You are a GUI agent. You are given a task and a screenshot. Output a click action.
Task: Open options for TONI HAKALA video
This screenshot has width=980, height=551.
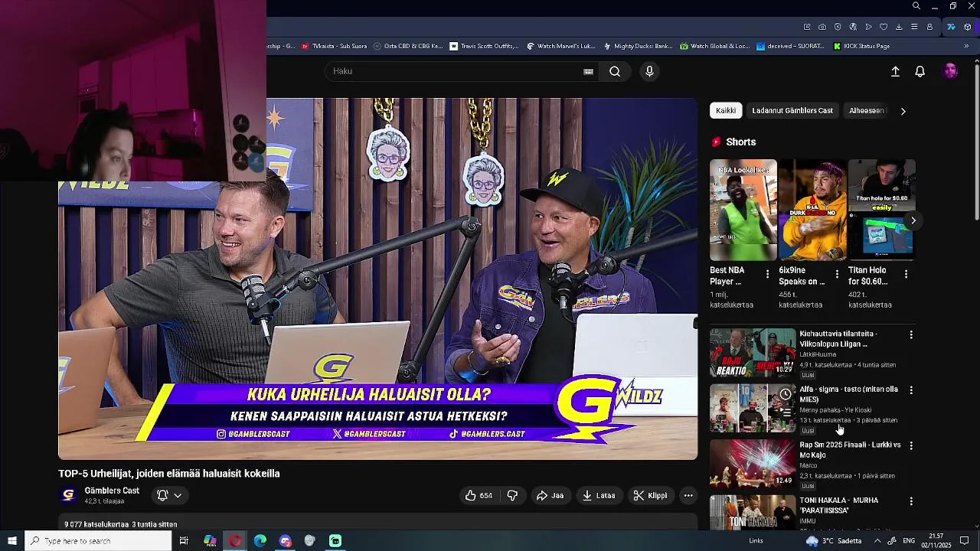[911, 501]
